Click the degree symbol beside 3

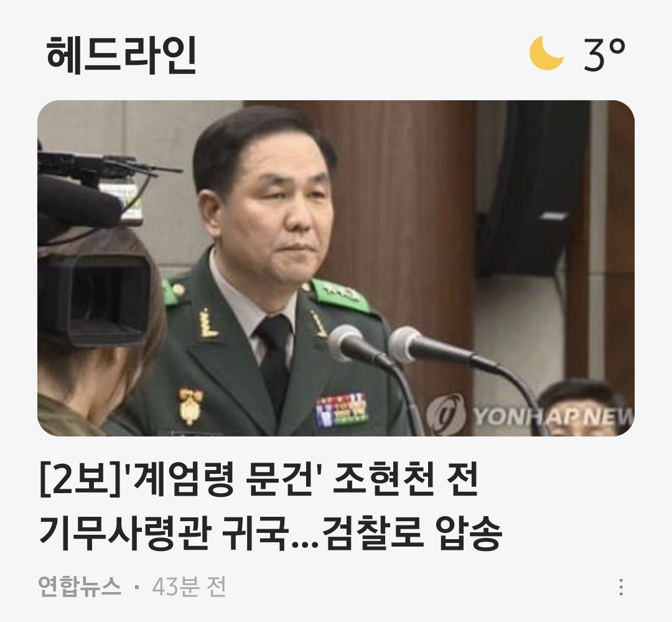616,46
